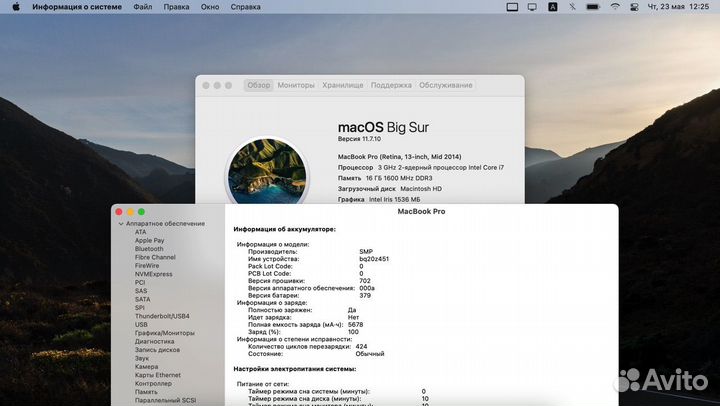Select Параллельный SCSI in the sidebar
720x406 pixels.
[x=165, y=400]
